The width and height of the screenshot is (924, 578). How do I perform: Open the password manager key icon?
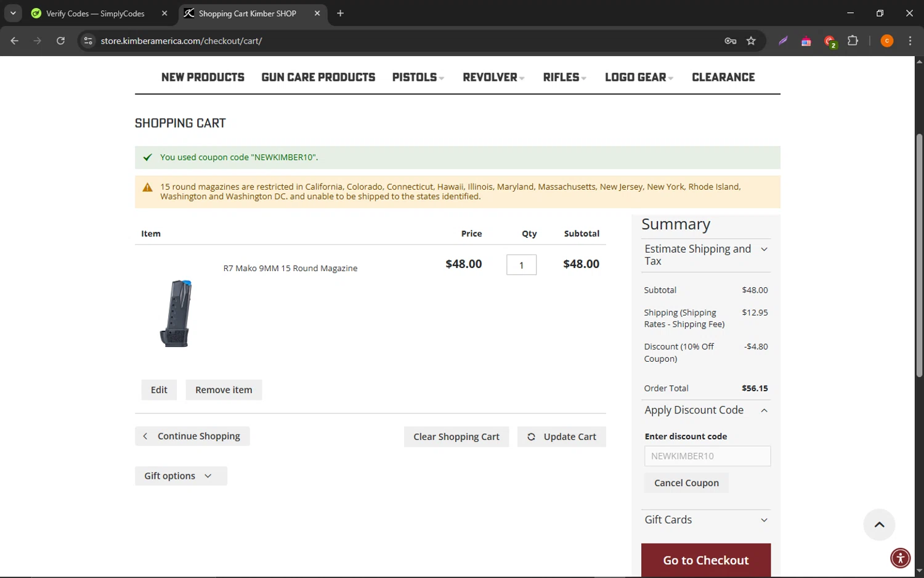[x=731, y=41]
